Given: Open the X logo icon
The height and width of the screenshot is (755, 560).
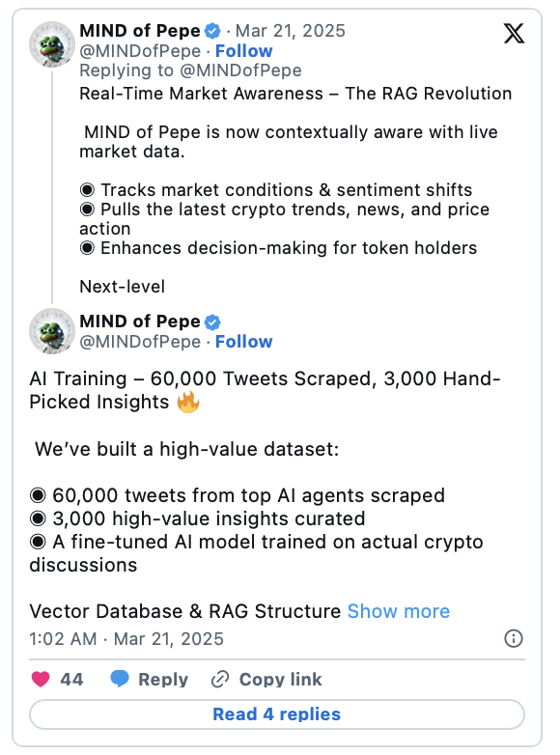Looking at the screenshot, I should click(514, 34).
